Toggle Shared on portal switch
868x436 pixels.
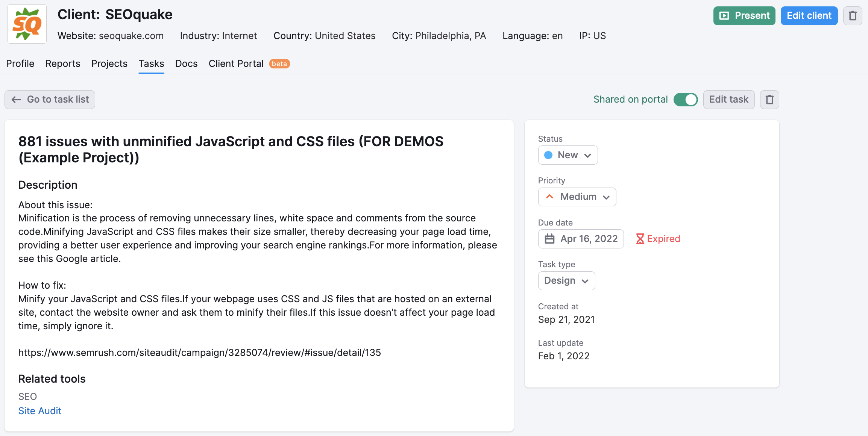pos(686,100)
